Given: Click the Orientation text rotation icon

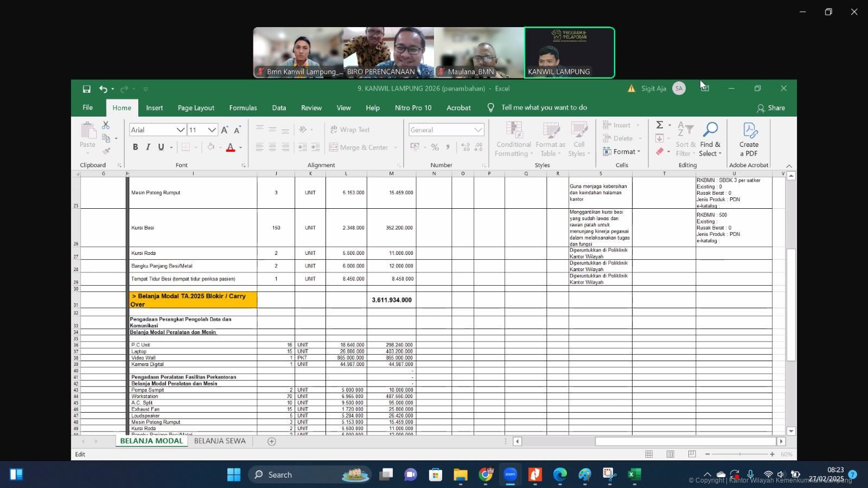Looking at the screenshot, I should point(303,129).
